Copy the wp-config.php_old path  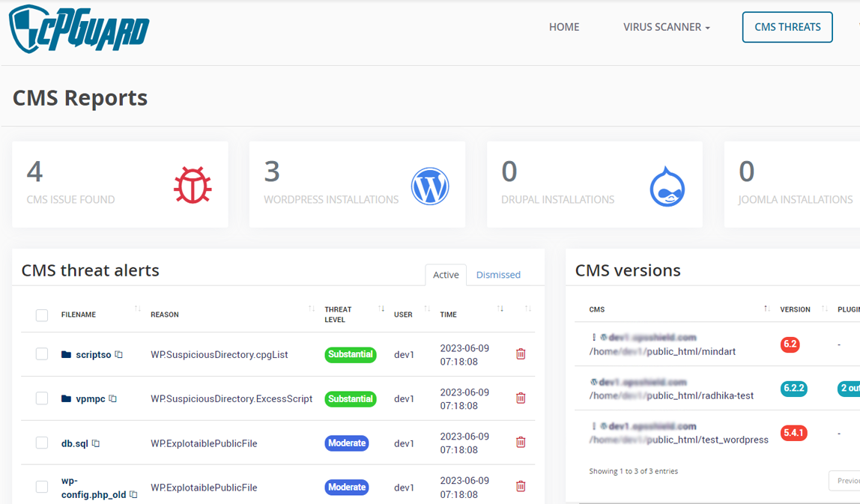tap(133, 495)
